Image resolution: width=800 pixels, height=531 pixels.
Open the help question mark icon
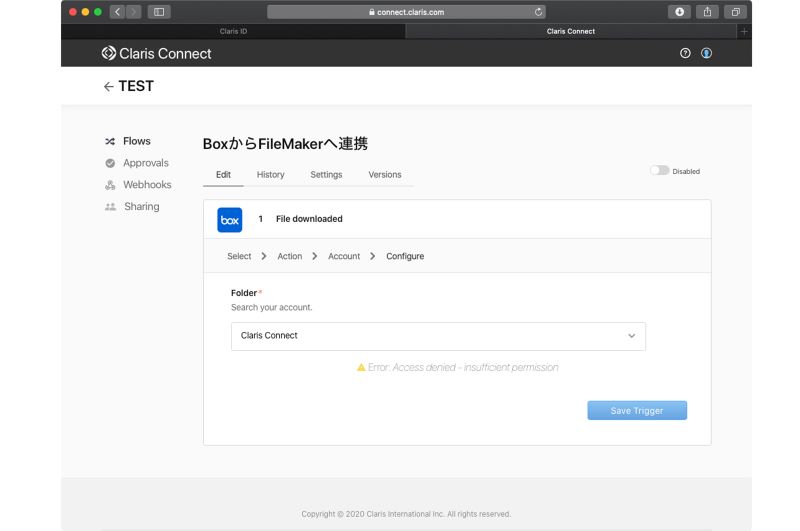pos(685,53)
